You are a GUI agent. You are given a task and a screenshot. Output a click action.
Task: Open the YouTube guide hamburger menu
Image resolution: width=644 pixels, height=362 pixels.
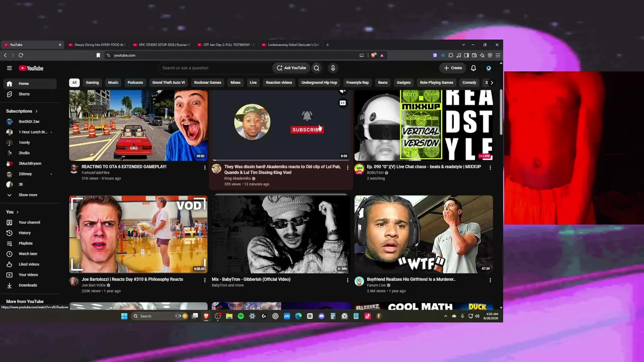tap(9, 68)
